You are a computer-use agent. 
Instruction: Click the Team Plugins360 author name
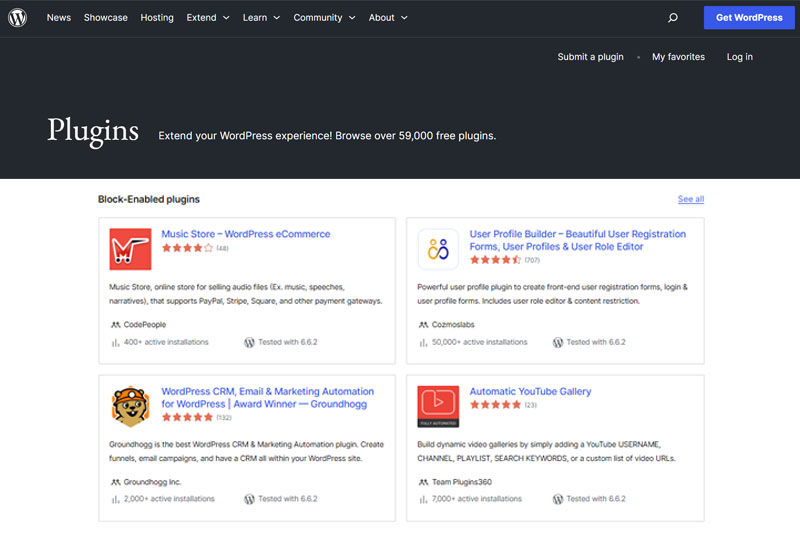tap(462, 482)
